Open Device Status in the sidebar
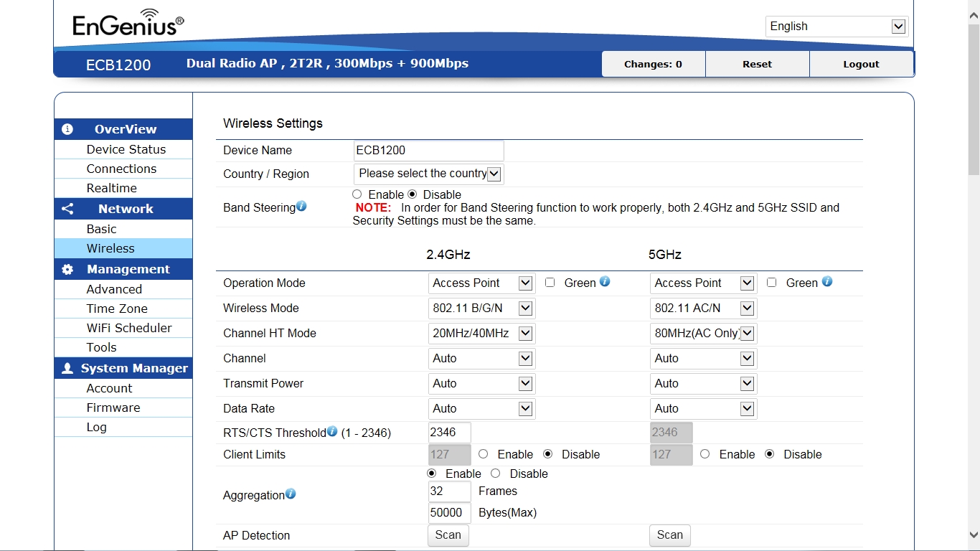 [x=126, y=149]
